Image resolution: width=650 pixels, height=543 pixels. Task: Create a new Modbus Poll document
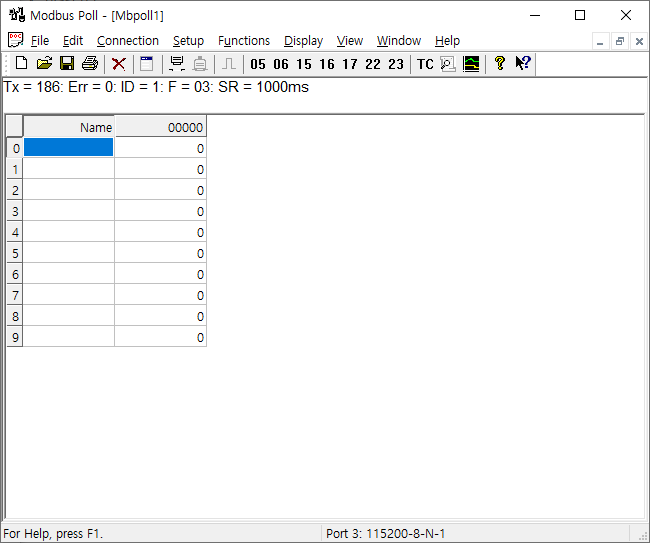click(21, 64)
